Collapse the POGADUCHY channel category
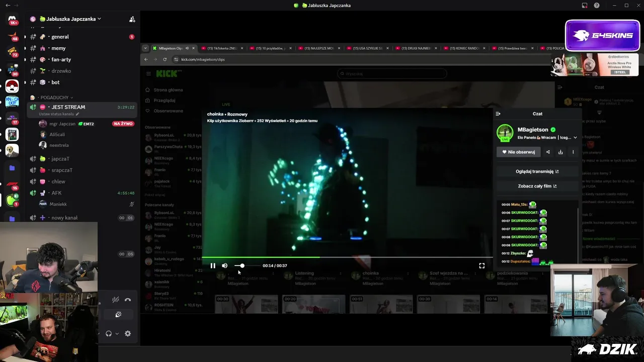The height and width of the screenshot is (362, 644). pyautogui.click(x=55, y=98)
